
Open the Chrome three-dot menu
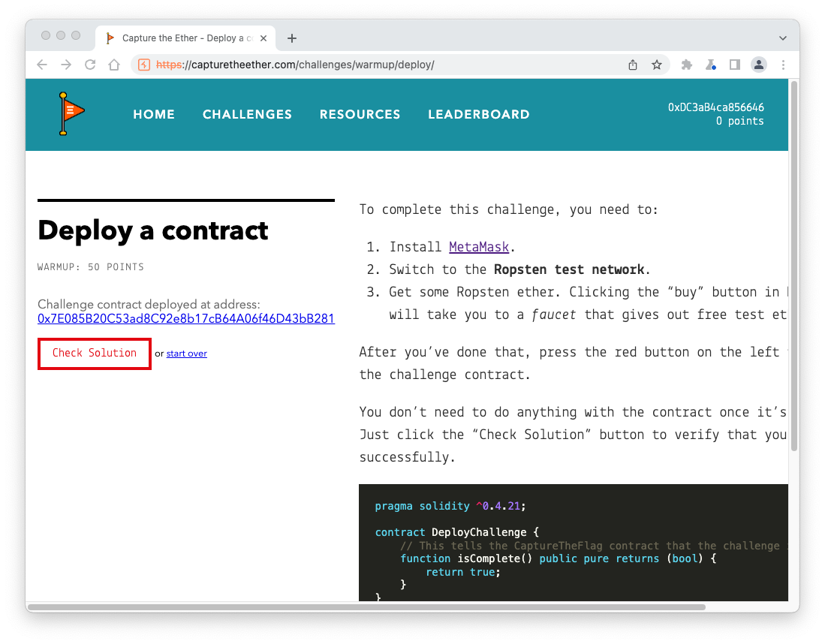point(783,65)
